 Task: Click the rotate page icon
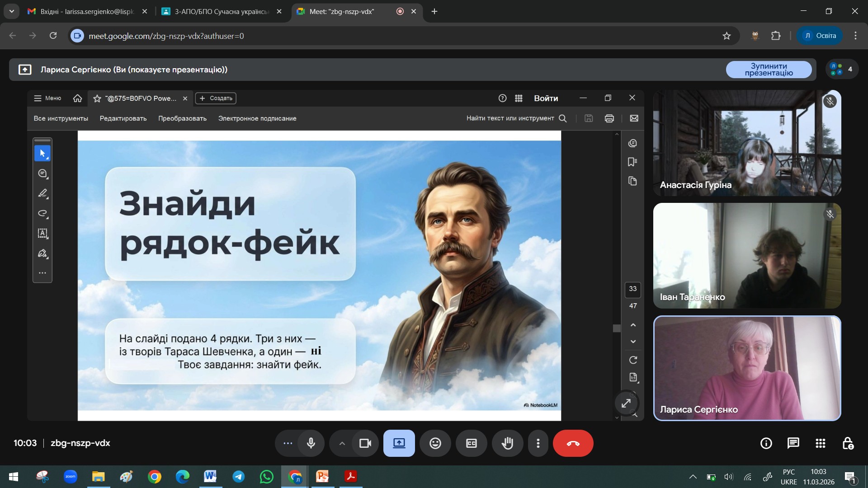pos(633,360)
